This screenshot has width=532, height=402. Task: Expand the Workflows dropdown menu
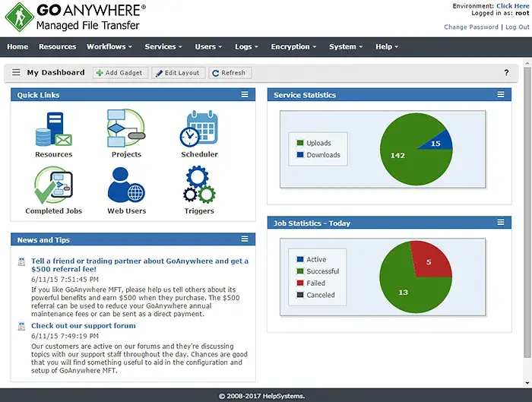pyautogui.click(x=109, y=47)
